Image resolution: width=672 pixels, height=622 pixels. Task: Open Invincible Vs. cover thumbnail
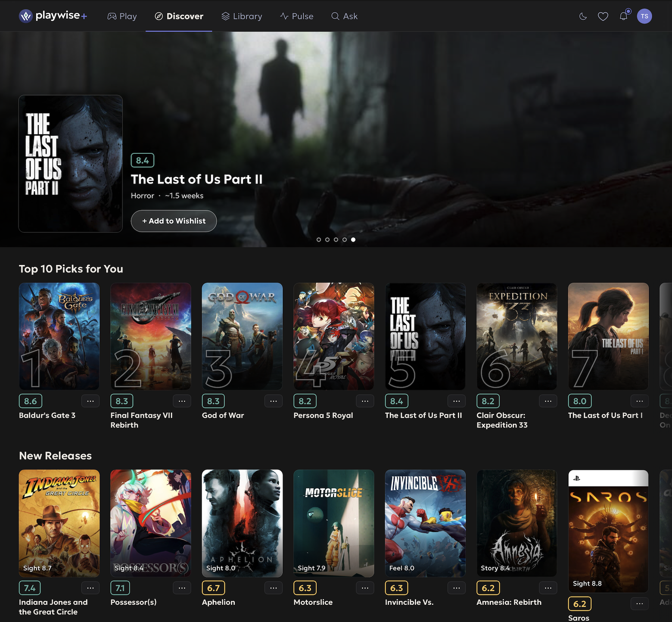pyautogui.click(x=426, y=523)
